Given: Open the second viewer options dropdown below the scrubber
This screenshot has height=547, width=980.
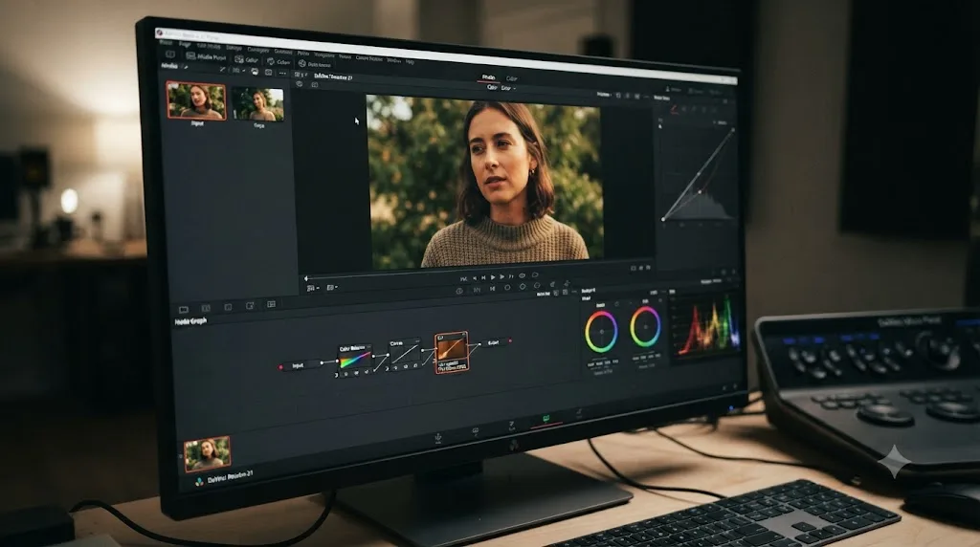Looking at the screenshot, I should click(332, 287).
